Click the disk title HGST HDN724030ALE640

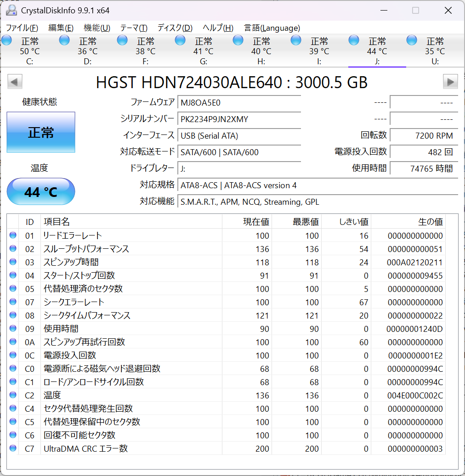pyautogui.click(x=189, y=82)
